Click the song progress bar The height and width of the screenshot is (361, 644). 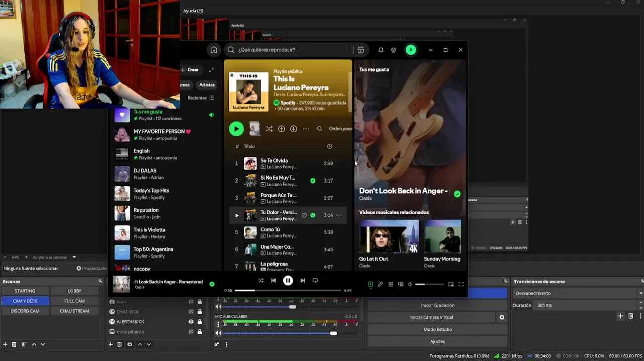click(288, 290)
